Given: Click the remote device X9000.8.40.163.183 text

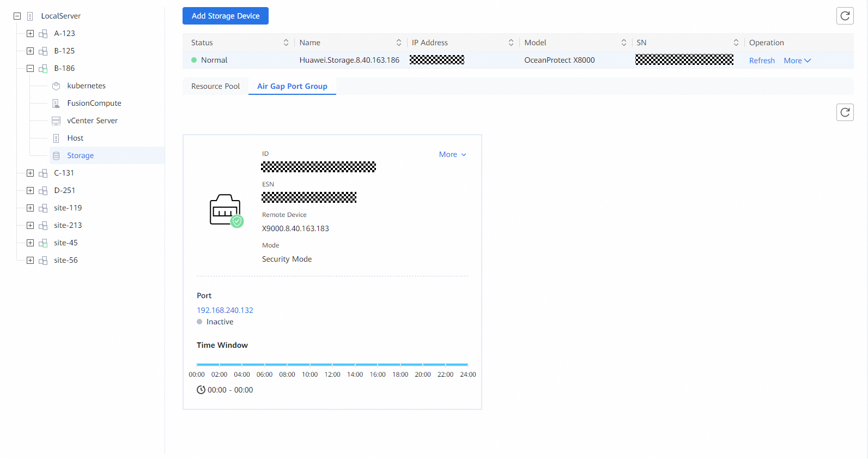Looking at the screenshot, I should [295, 228].
